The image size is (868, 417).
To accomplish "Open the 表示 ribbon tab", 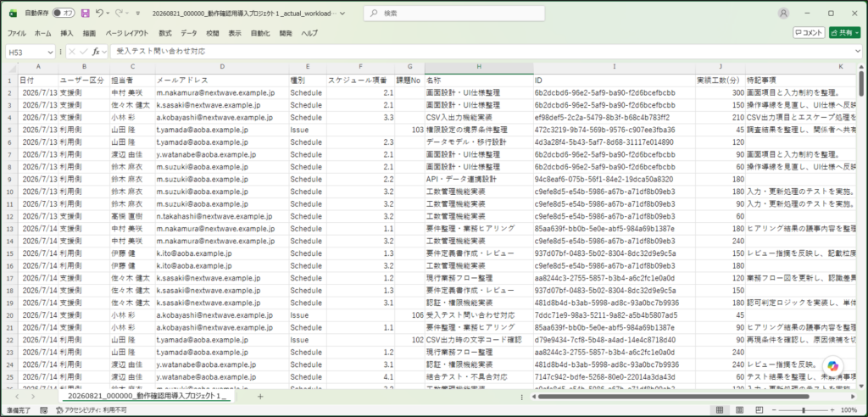I will 235,33.
